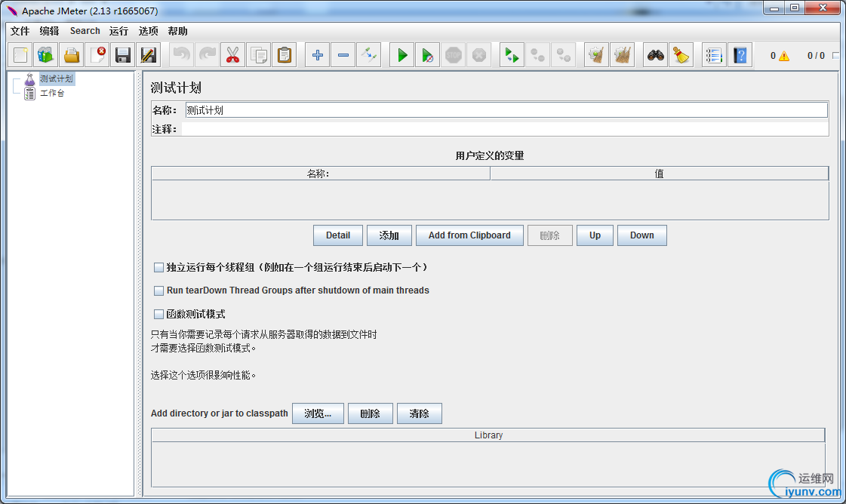Viewport: 846px width, 504px height.
Task: Open the 运行 menu
Action: 118,31
